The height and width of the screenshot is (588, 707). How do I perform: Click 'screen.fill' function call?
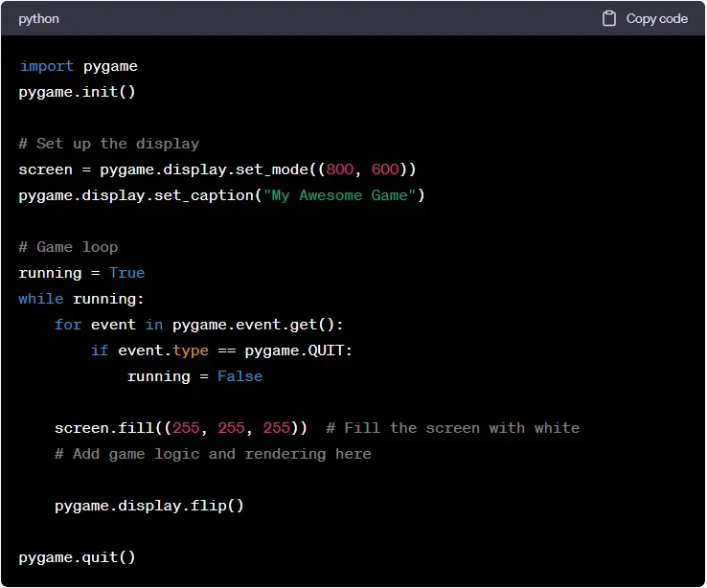pyautogui.click(x=104, y=428)
